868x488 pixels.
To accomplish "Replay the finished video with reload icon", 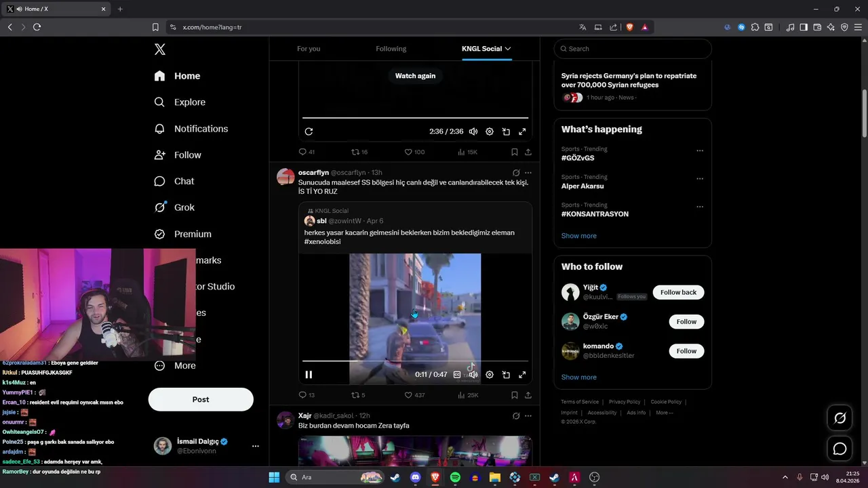I will tap(309, 131).
